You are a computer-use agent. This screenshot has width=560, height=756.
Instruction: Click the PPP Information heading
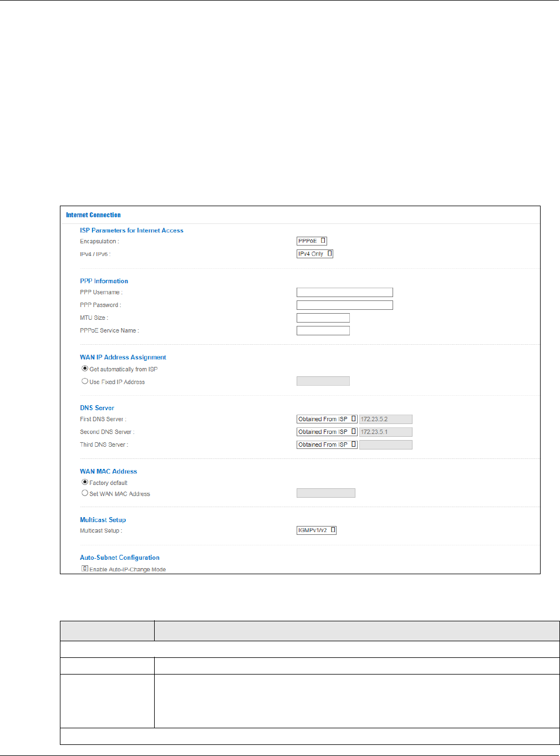coord(104,282)
